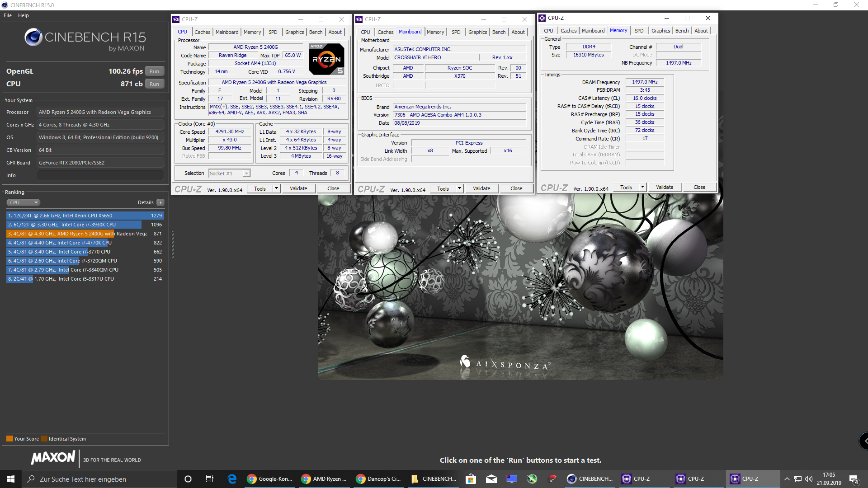Open the File menu in Cinebench
The image size is (868, 488).
click(x=8, y=15)
